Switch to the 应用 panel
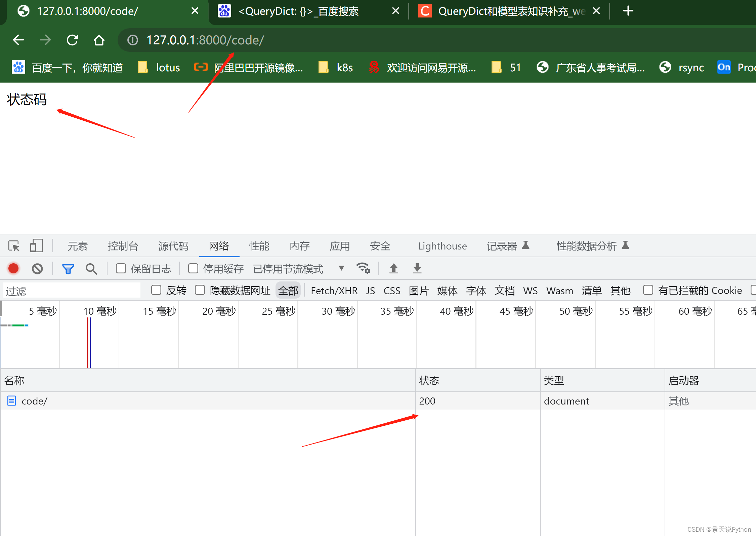 tap(340, 246)
